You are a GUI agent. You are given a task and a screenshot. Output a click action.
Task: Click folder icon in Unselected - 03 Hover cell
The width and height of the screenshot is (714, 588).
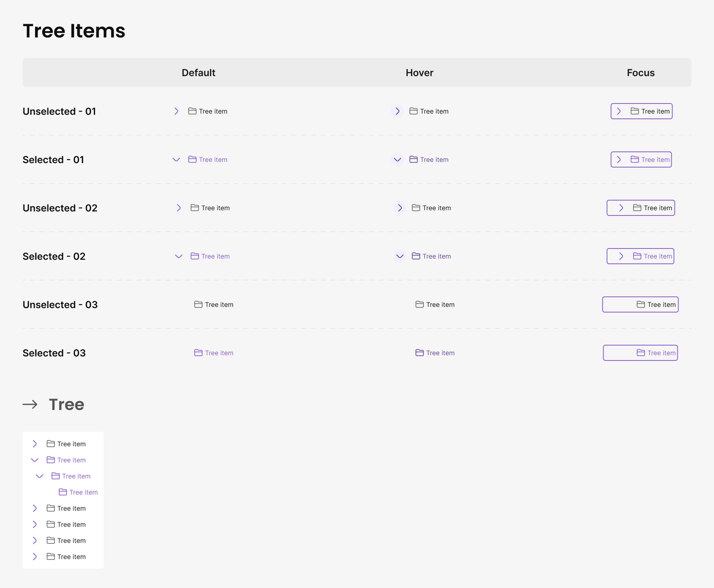click(x=419, y=304)
